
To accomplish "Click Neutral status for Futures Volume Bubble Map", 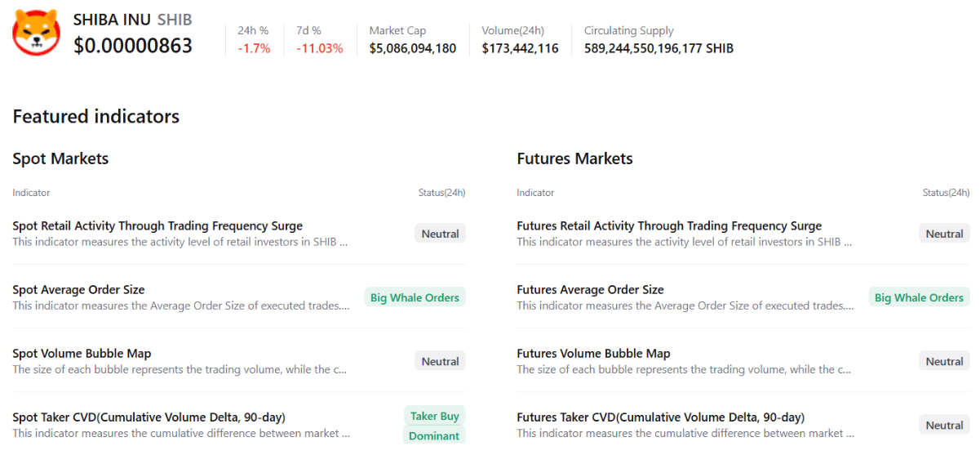I will click(944, 362).
